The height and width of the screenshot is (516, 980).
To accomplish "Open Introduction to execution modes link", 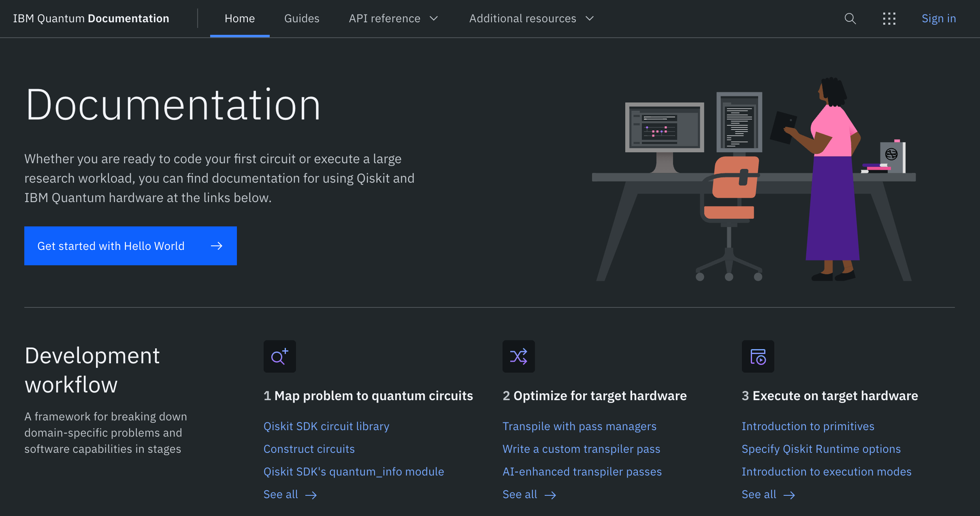I will 827,471.
